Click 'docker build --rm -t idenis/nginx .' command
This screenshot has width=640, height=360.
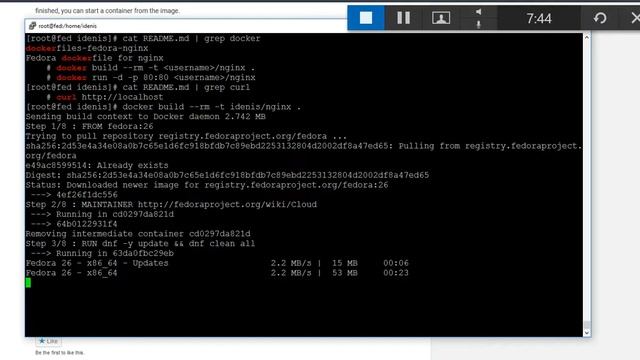[211, 107]
